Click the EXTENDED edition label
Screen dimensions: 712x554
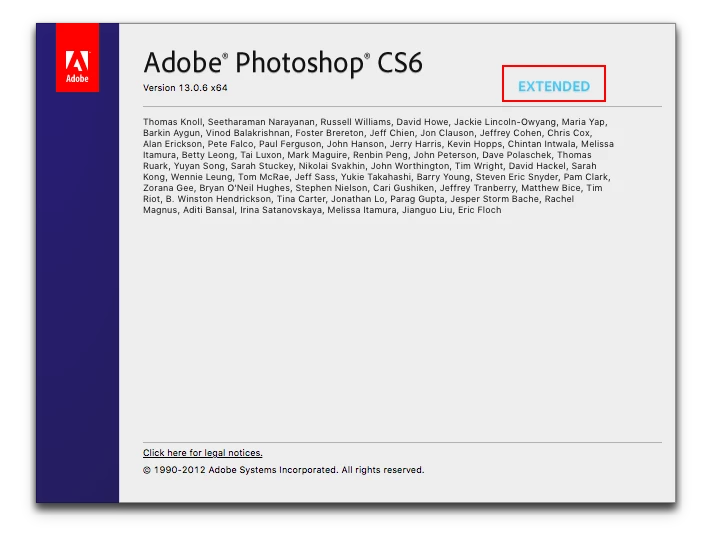pos(554,86)
